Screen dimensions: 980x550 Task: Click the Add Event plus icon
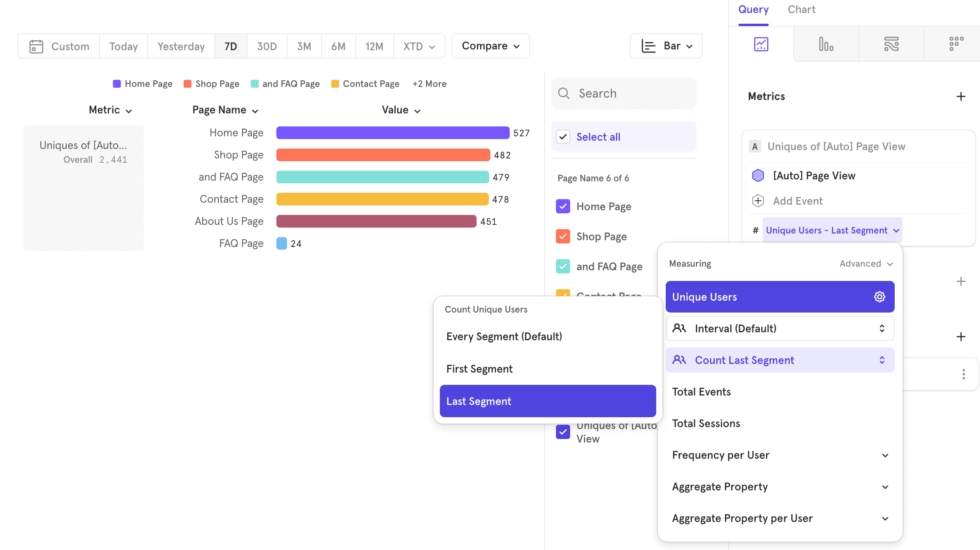coord(758,201)
